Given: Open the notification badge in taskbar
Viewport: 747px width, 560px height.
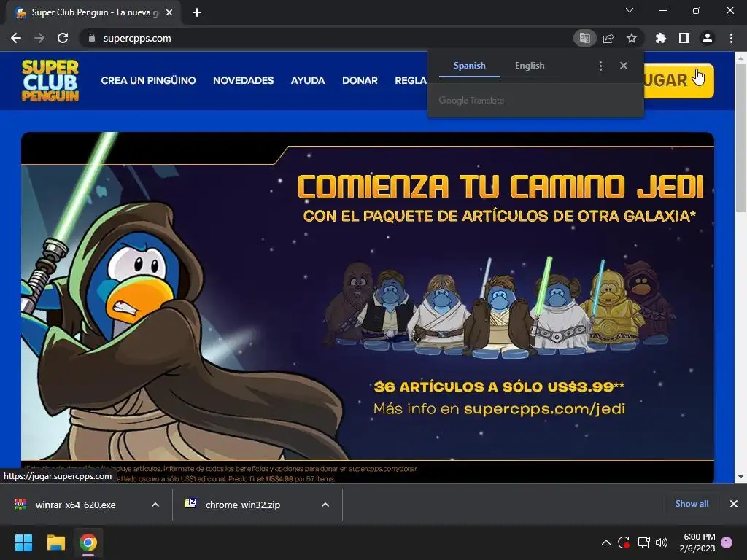Looking at the screenshot, I should click(x=727, y=542).
